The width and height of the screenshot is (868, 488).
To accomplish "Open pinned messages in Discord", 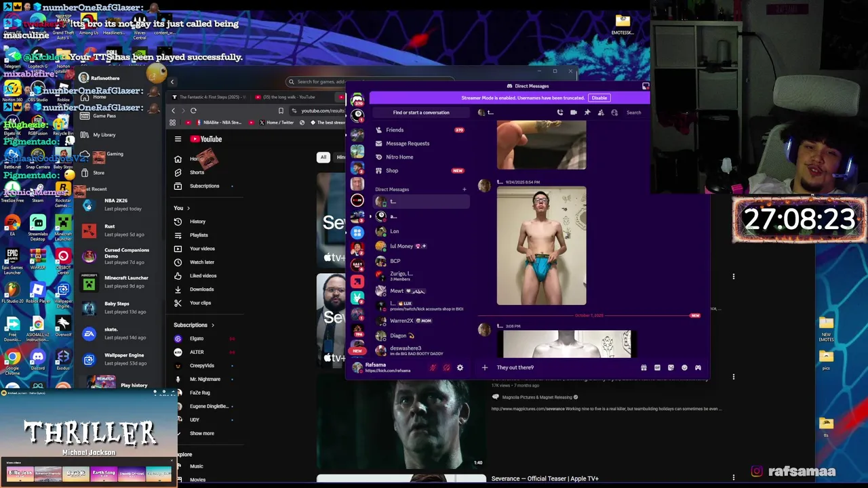I will coord(587,113).
